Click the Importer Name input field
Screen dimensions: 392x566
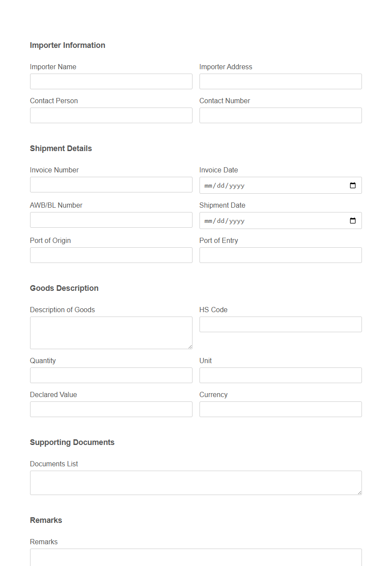111,81
